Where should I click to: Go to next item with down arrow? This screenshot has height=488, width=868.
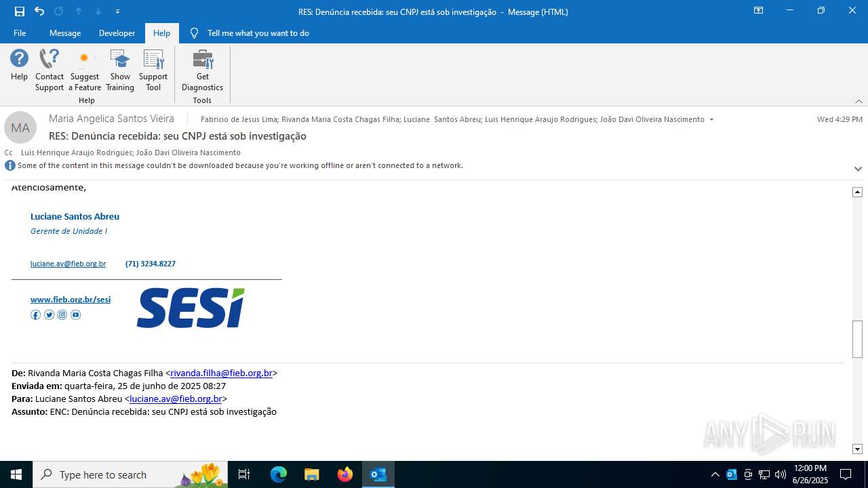(x=98, y=12)
